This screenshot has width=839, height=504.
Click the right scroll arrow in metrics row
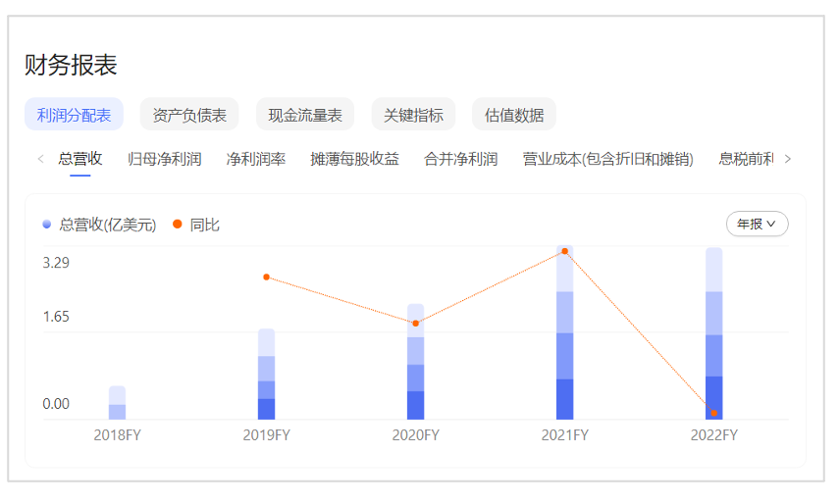[x=787, y=159]
